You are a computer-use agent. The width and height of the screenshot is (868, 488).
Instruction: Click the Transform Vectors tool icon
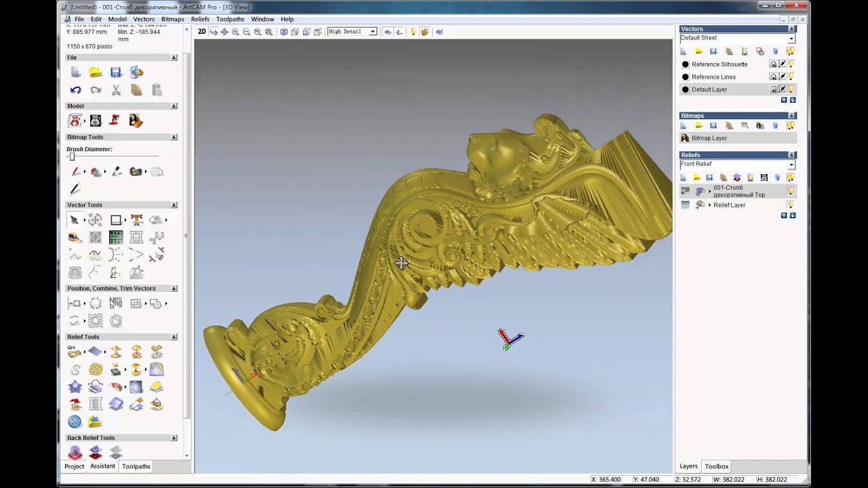(x=95, y=220)
